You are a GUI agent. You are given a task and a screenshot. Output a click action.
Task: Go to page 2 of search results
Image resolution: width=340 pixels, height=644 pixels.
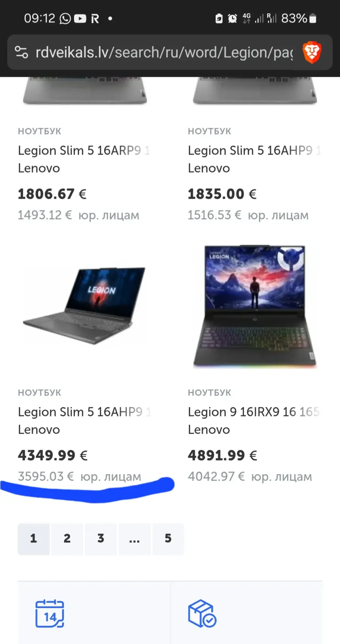click(x=67, y=538)
